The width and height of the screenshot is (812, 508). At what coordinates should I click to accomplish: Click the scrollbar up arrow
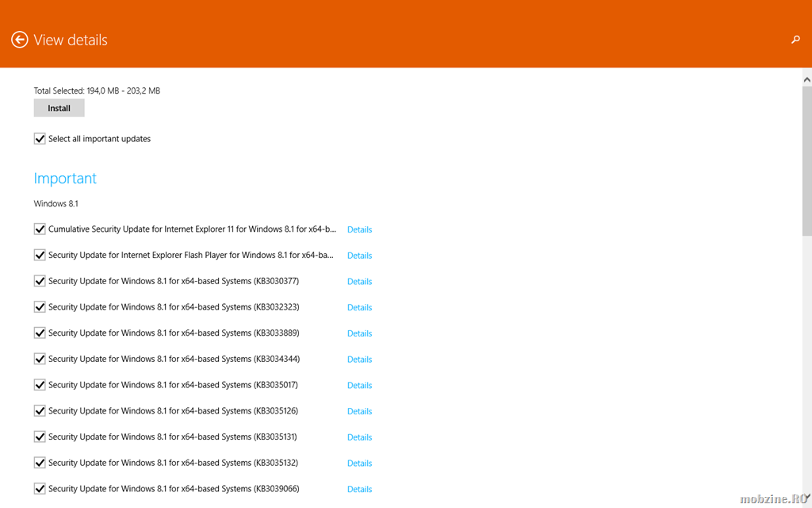tap(806, 80)
